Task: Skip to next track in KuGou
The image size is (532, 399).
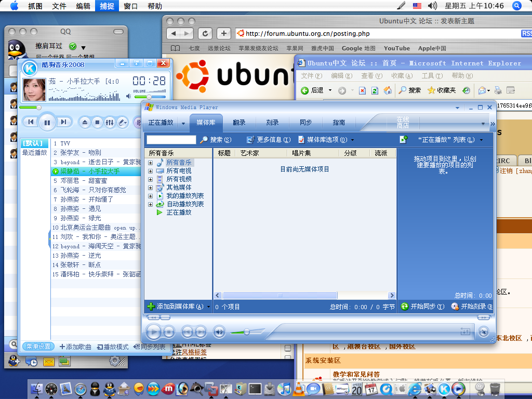Action: click(x=63, y=122)
